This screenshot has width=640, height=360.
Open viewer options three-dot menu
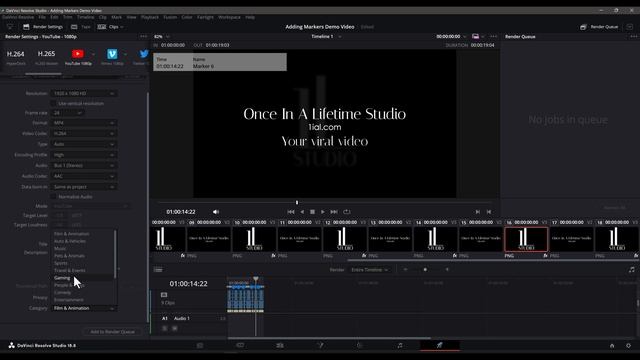point(493,36)
